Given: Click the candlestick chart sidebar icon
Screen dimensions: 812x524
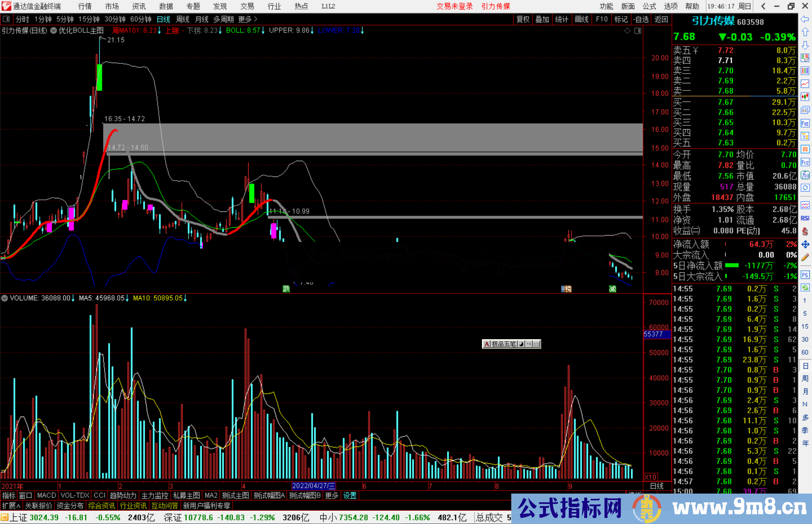Looking at the screenshot, I should click(805, 97).
